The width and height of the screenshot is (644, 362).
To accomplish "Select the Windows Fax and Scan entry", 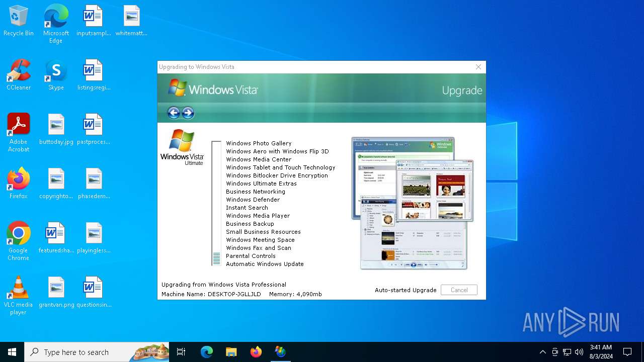I will click(259, 248).
